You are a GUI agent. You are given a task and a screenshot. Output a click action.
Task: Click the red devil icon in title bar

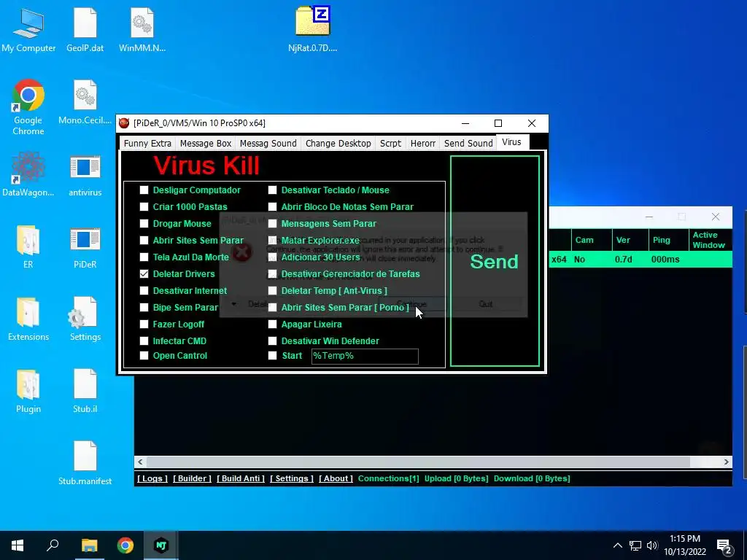pos(124,122)
